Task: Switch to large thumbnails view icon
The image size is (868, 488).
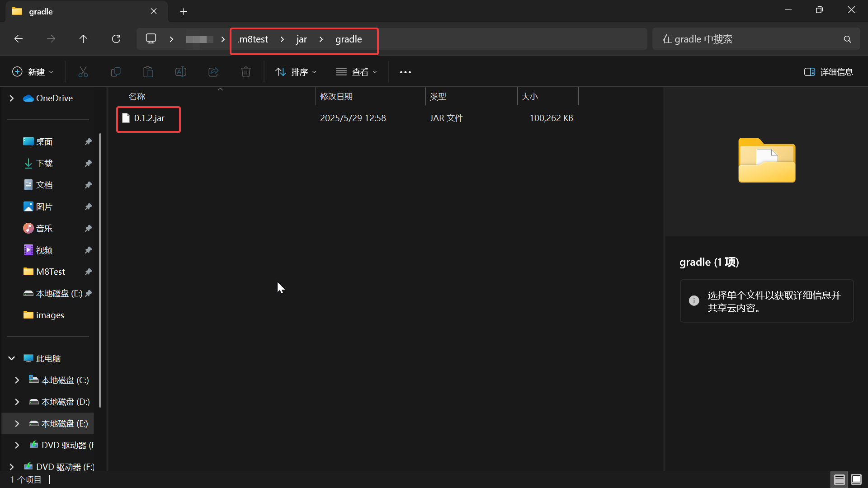Action: (x=856, y=479)
